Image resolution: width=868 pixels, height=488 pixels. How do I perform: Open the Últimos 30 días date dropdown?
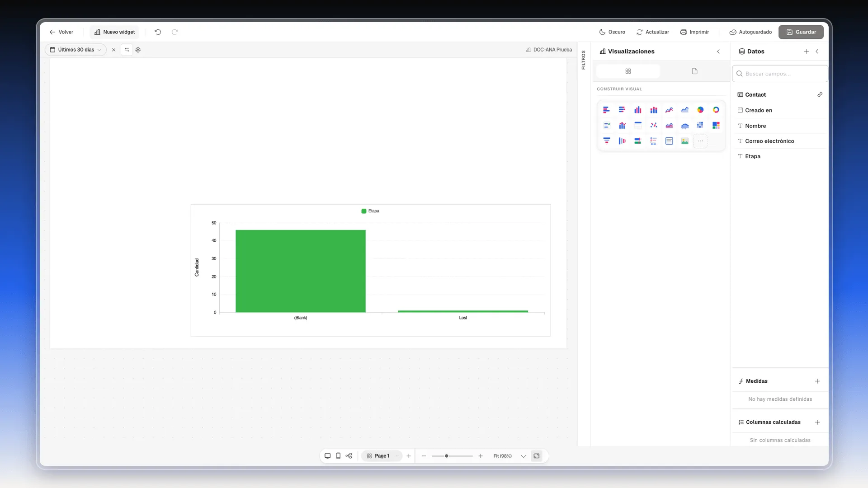pyautogui.click(x=75, y=50)
